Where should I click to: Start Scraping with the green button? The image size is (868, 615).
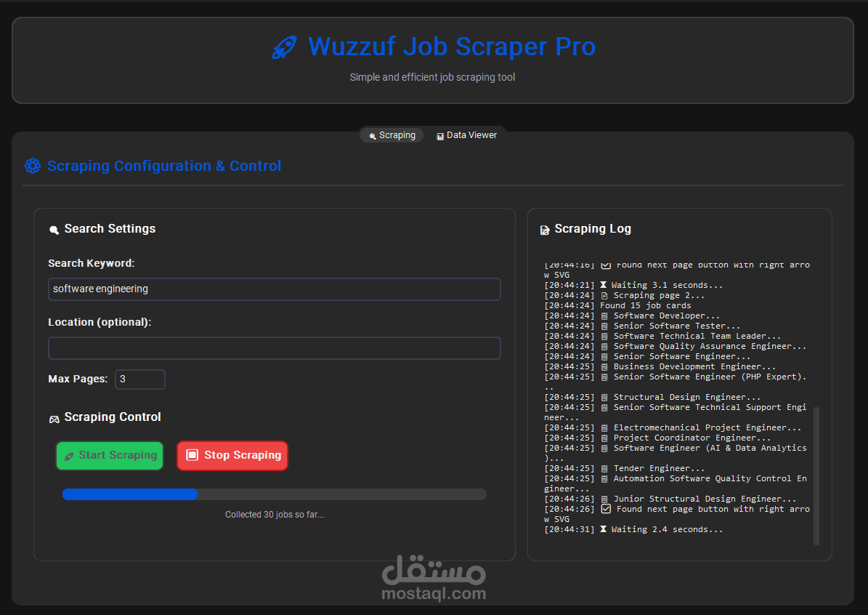pyautogui.click(x=110, y=455)
